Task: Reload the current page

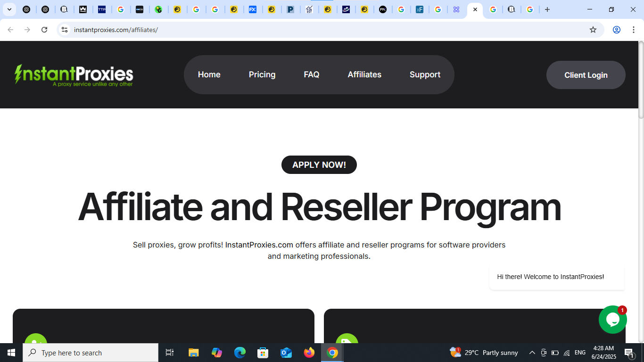Action: coord(44,30)
